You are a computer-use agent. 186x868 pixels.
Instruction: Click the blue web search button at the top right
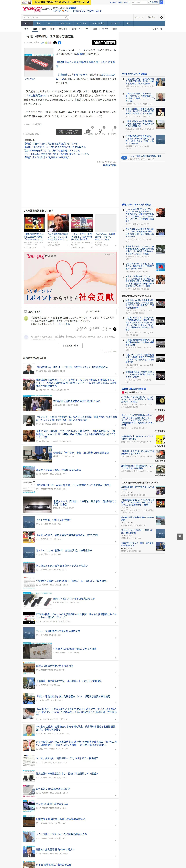point(161,2)
